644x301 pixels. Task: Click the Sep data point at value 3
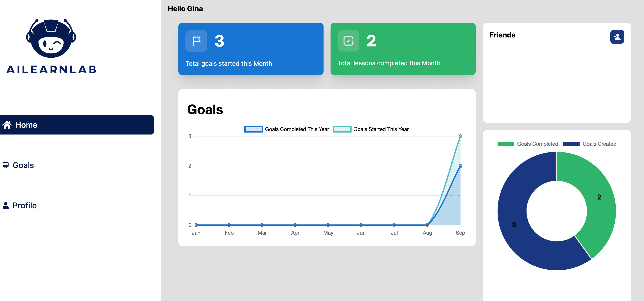pos(460,136)
